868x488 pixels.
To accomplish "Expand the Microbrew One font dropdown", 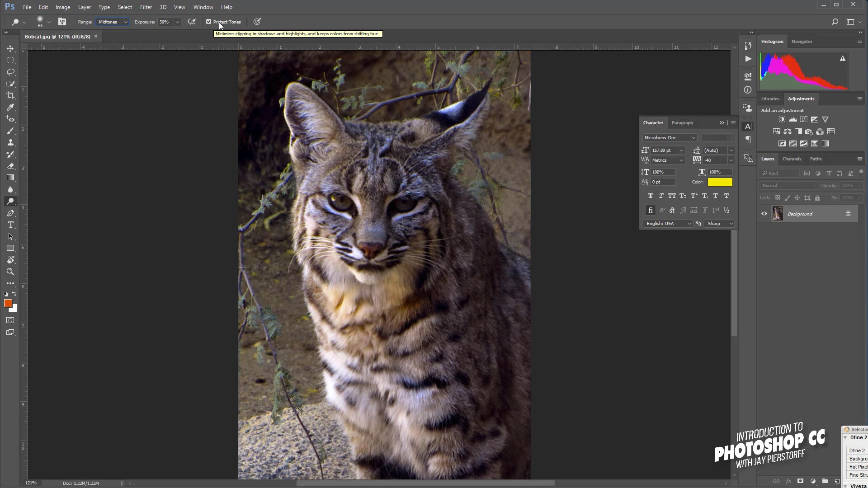I will pyautogui.click(x=693, y=137).
